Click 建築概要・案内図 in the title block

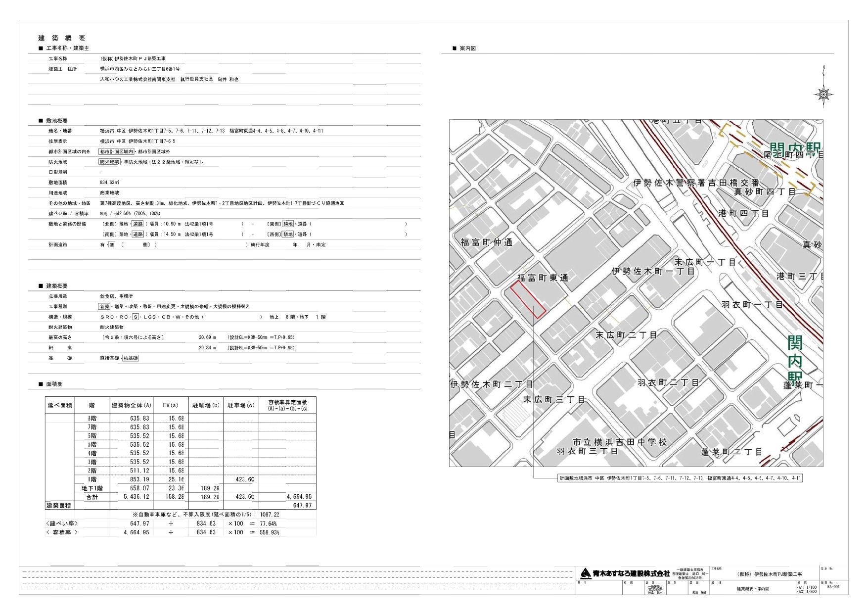753,589
